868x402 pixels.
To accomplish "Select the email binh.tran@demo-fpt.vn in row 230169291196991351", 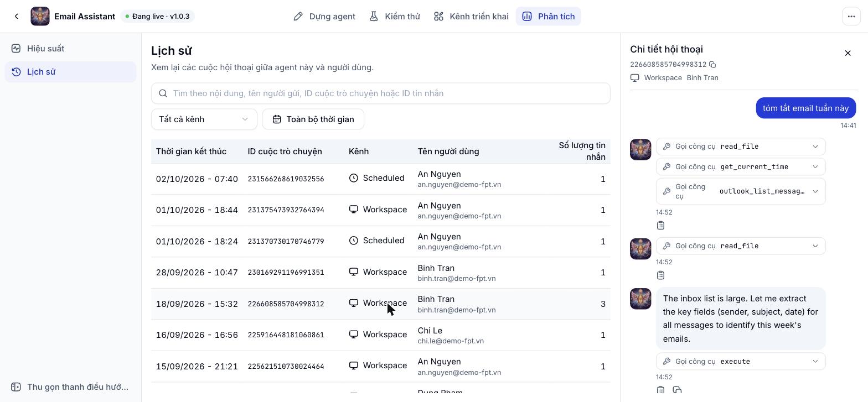I will click(x=457, y=279).
